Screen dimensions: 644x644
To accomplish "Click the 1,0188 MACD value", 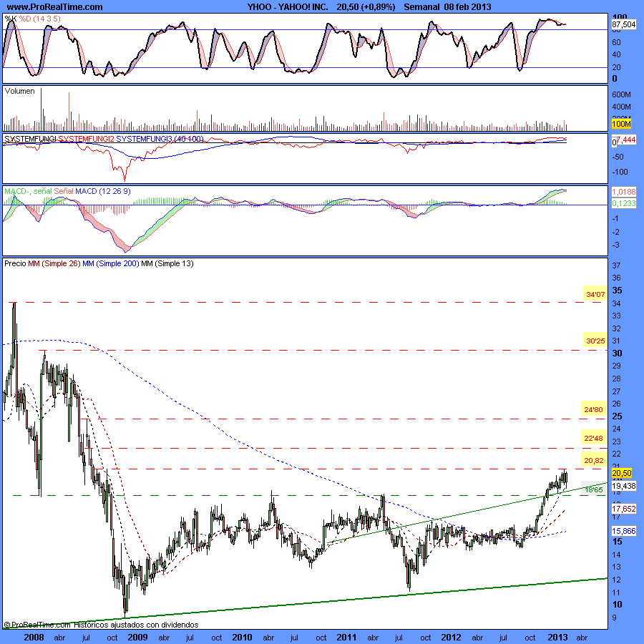I will [x=623, y=192].
